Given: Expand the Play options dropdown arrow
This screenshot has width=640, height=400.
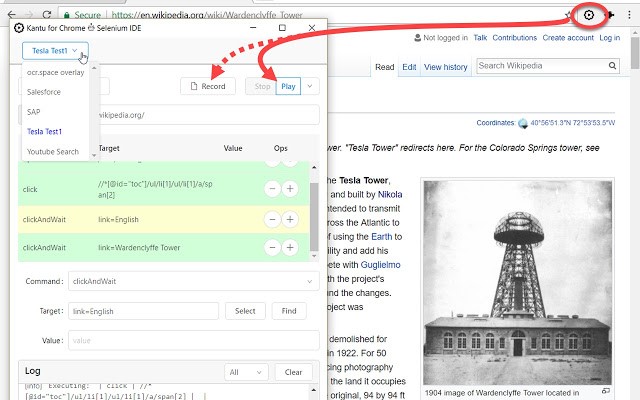Looking at the screenshot, I should [x=310, y=87].
